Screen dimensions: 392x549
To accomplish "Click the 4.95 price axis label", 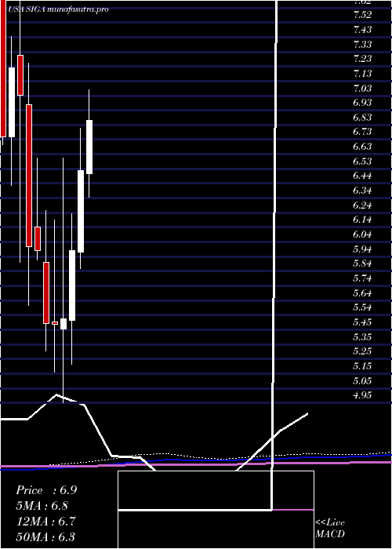I will [x=362, y=395].
